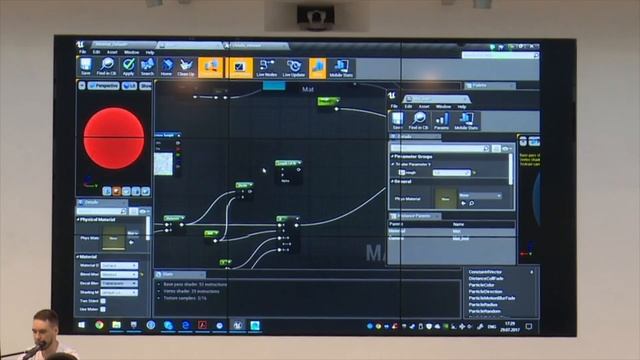Screen dimensions: 640x360
Task: Set preview mesh to sphere shape
Action: (116, 191)
